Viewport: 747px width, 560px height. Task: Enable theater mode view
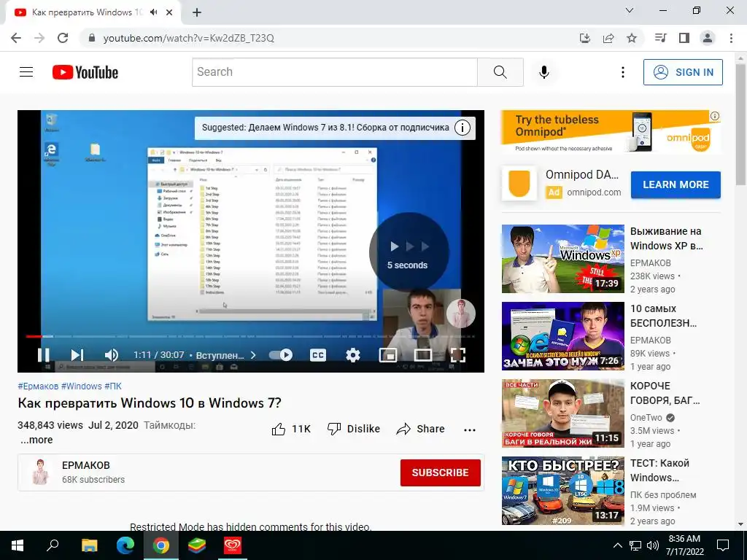click(x=422, y=355)
